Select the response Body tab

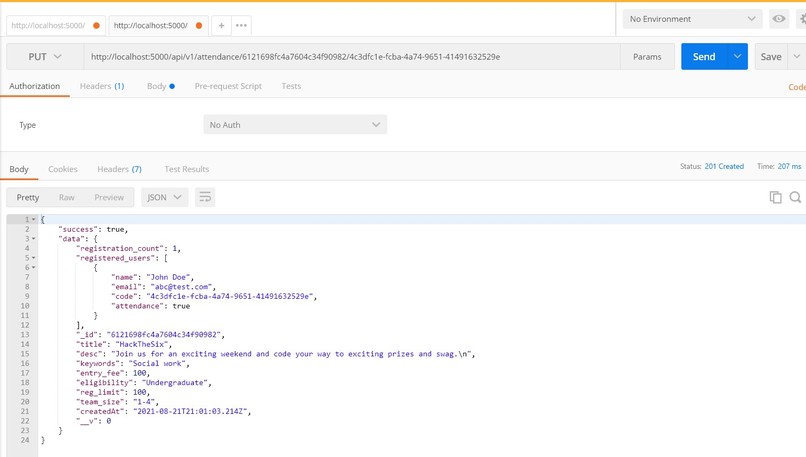19,169
